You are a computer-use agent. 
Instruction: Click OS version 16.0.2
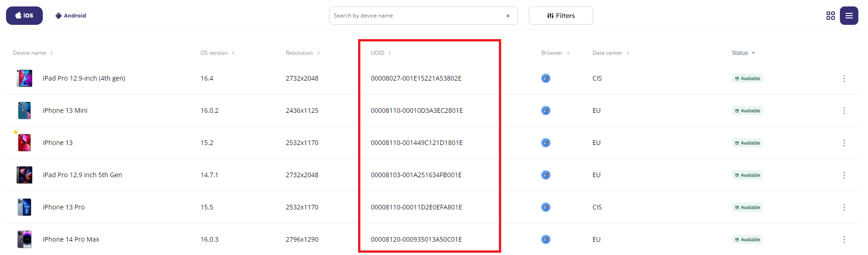tap(209, 110)
